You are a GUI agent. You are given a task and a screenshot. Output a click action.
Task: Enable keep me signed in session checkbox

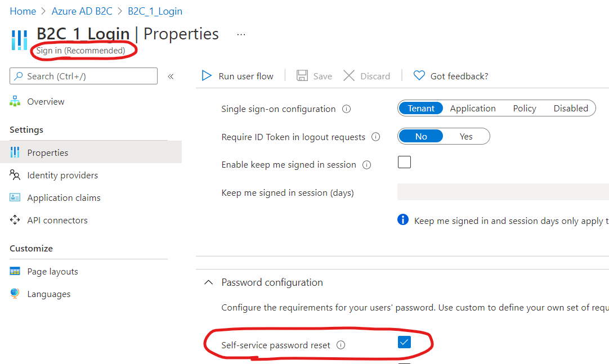404,163
